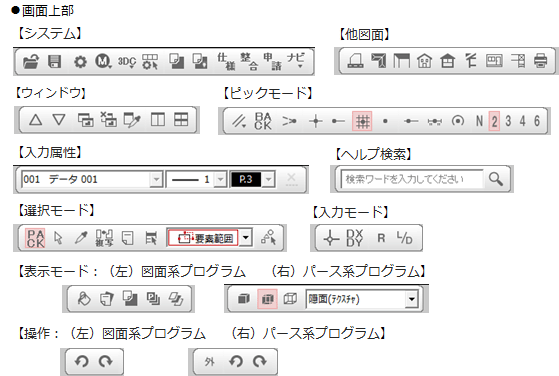Toggle the N pick mode
559x376 pixels.
point(479,121)
